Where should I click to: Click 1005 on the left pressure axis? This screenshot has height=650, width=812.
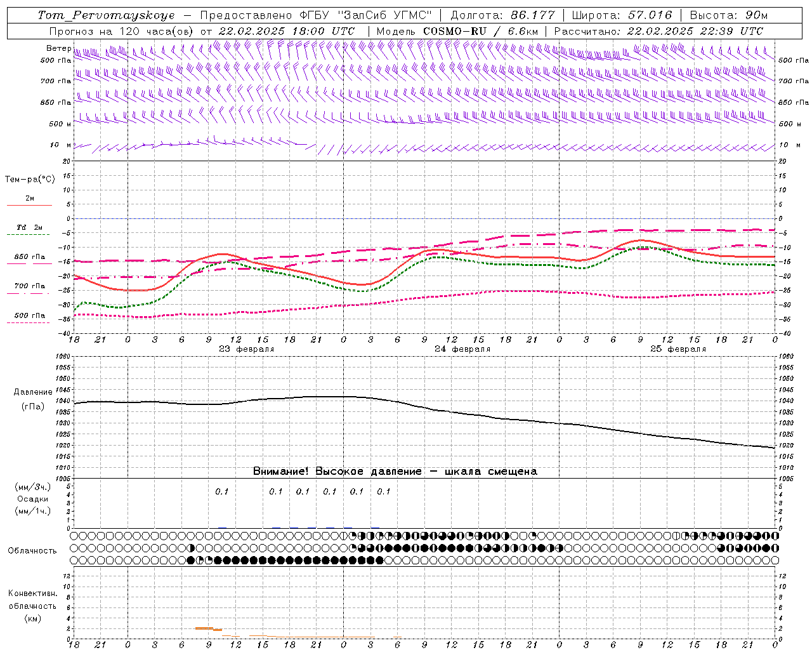(x=63, y=479)
